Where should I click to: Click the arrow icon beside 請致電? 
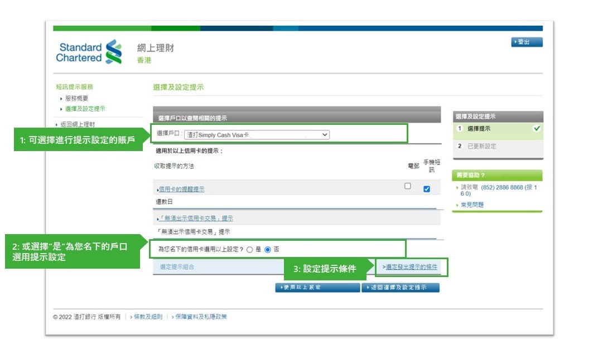(457, 188)
